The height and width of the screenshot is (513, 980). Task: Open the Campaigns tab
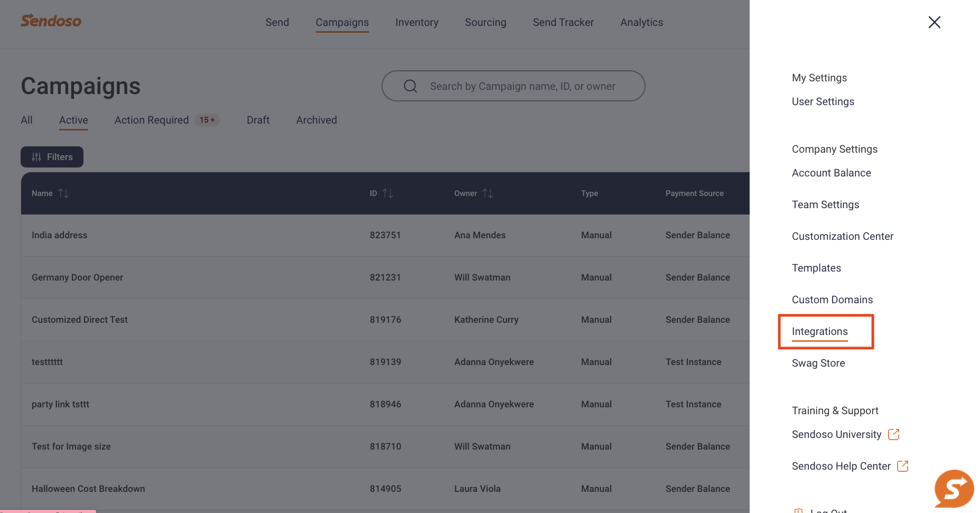342,22
